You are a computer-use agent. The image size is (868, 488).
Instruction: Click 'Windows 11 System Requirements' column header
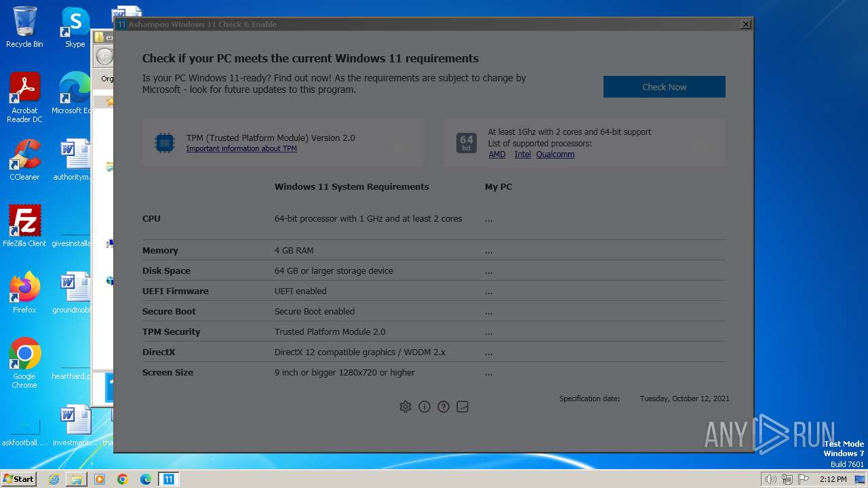point(351,186)
